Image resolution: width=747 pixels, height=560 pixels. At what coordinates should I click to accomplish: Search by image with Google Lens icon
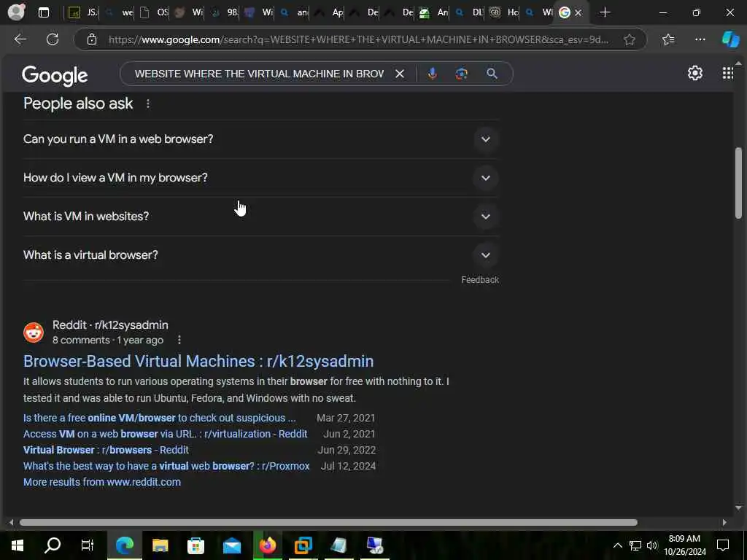pos(461,74)
